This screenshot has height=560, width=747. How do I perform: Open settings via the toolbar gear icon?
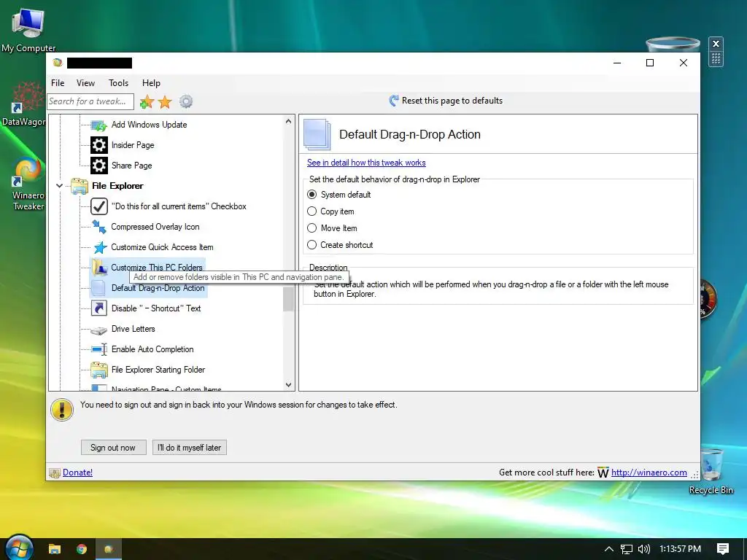click(x=186, y=101)
